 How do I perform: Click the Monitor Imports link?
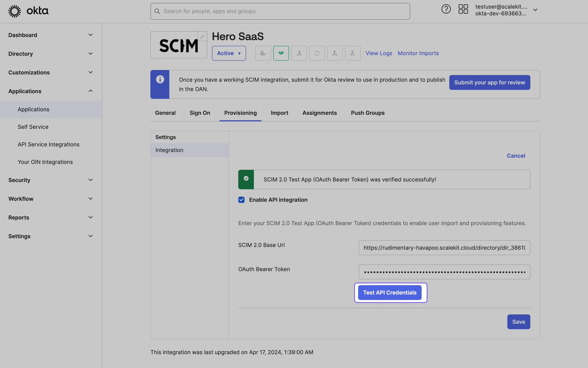(x=418, y=53)
